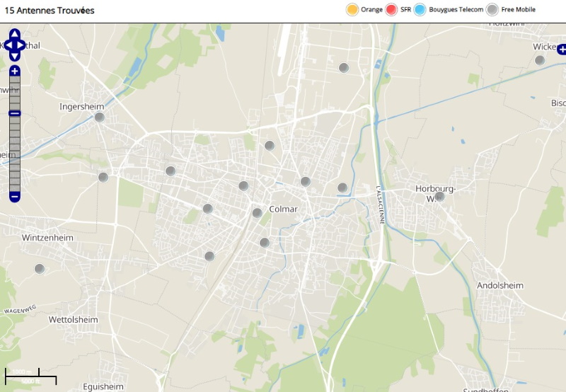This screenshot has width=566, height=392.
Task: Select antenna marker south of Wintzenheim
Action: pyautogui.click(x=40, y=269)
